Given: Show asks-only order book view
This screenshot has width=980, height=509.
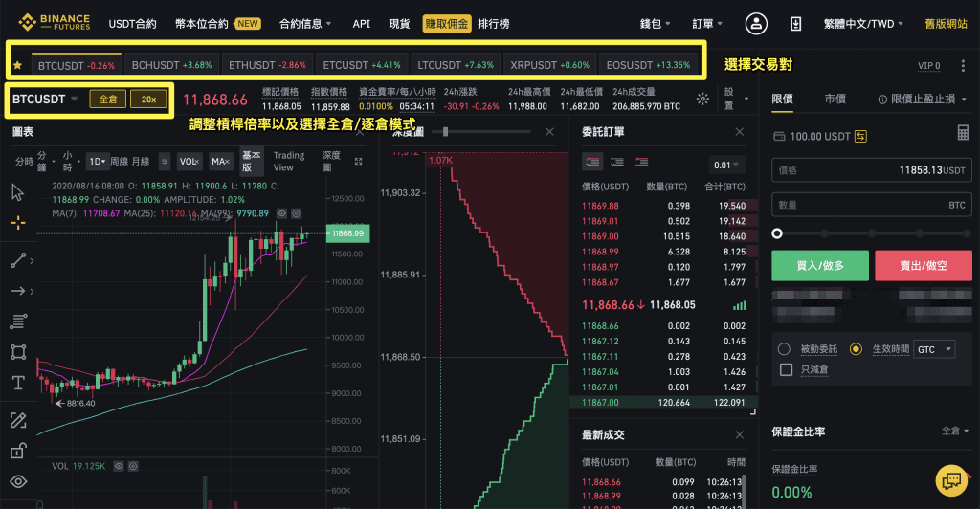Looking at the screenshot, I should pos(641,162).
